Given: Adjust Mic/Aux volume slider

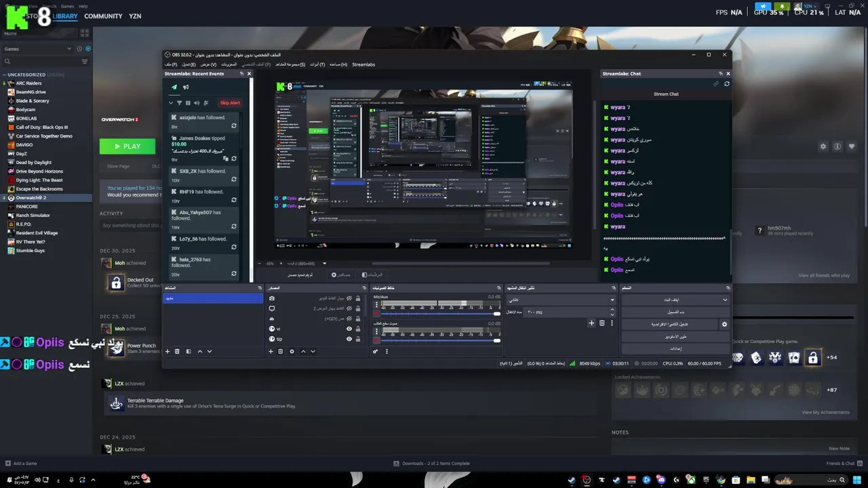Looking at the screenshot, I should tap(441, 313).
